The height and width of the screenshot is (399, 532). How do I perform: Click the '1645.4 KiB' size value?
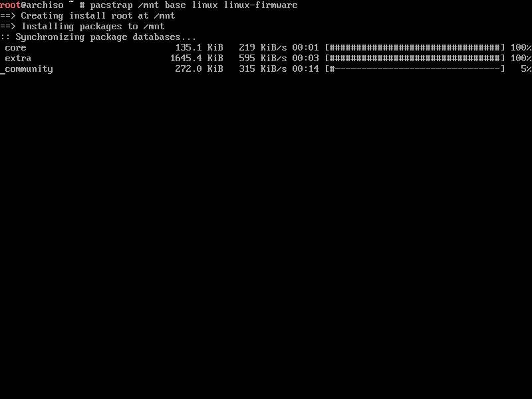(196, 58)
